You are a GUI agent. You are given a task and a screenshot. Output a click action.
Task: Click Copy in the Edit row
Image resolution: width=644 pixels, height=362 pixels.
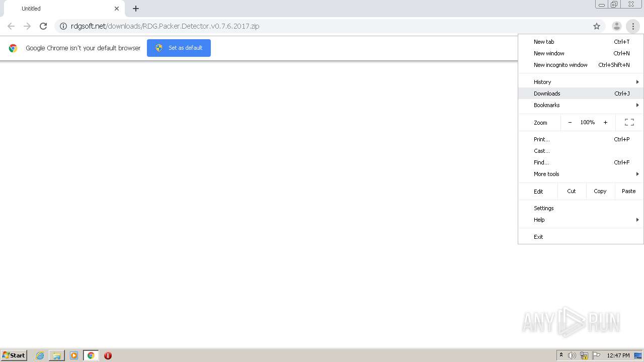[x=600, y=191]
